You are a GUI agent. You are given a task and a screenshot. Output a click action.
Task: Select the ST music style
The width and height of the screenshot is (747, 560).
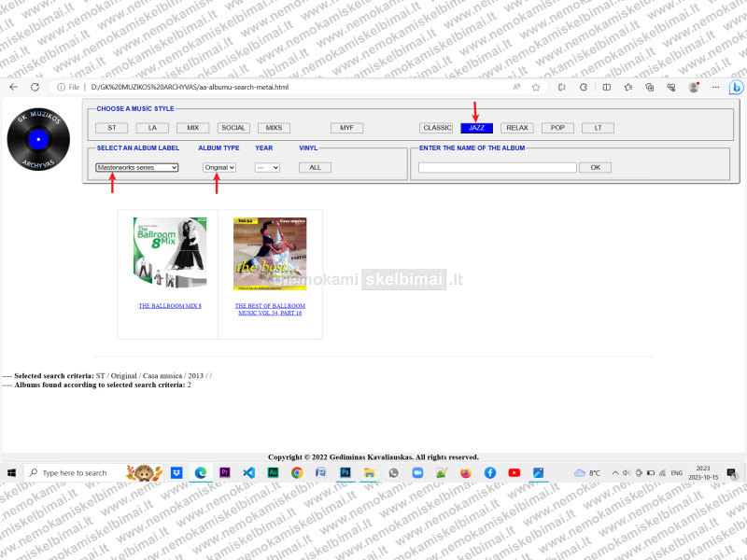pos(111,128)
